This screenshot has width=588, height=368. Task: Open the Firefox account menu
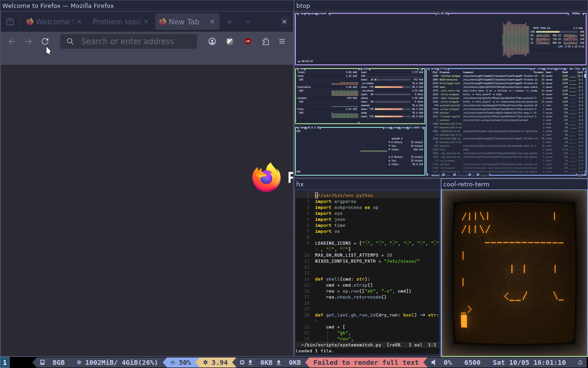click(212, 41)
